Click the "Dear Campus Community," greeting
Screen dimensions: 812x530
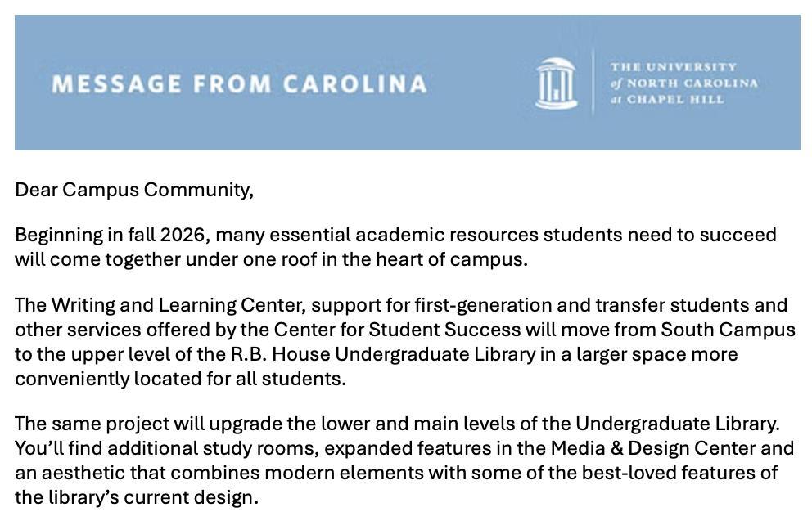coord(134,190)
